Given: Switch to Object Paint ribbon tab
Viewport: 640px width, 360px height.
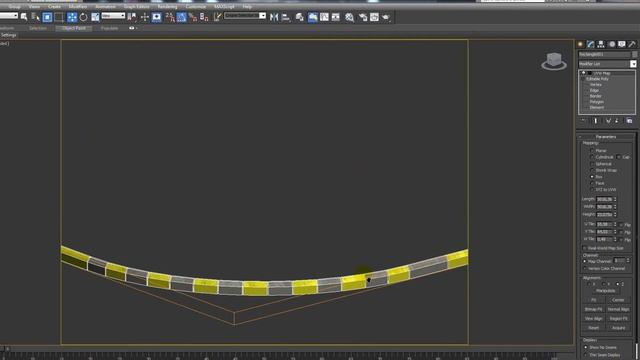Looking at the screenshot, I should (x=74, y=28).
